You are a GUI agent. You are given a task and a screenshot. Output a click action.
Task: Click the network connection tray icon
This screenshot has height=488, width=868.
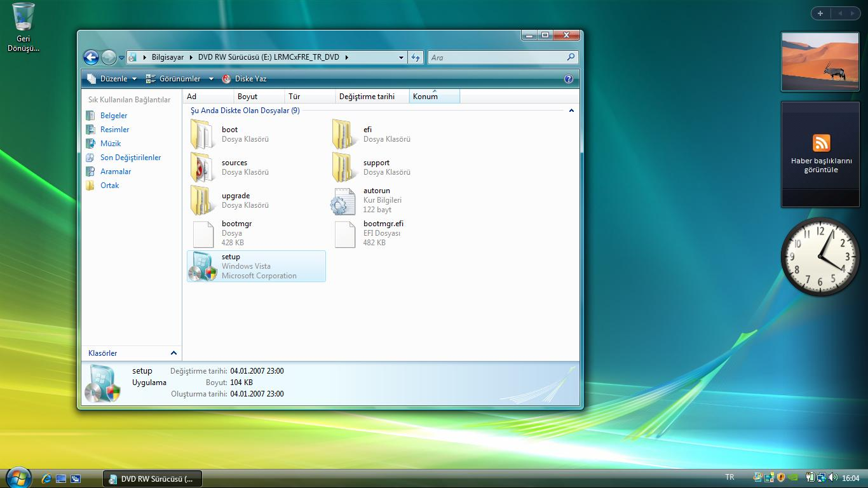(822, 477)
